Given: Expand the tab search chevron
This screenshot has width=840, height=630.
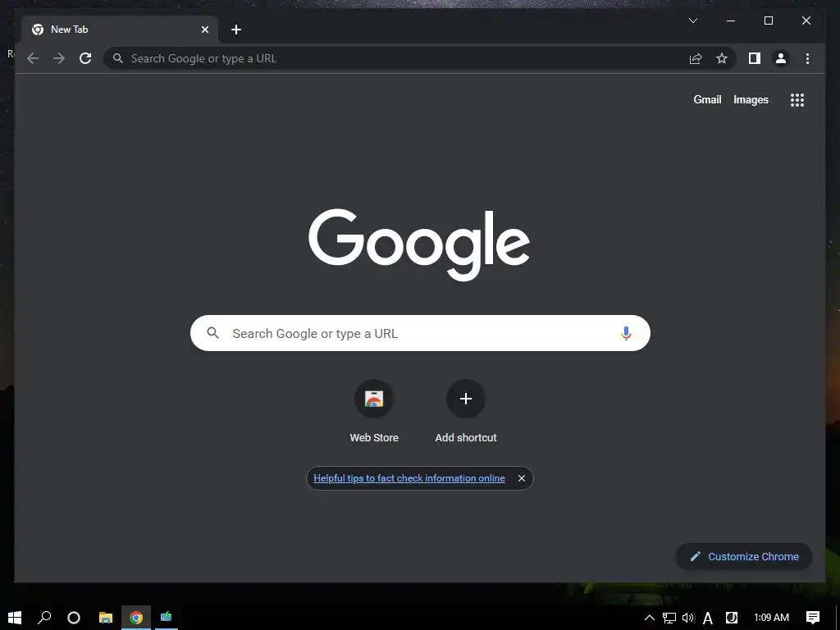Looking at the screenshot, I should (692, 21).
